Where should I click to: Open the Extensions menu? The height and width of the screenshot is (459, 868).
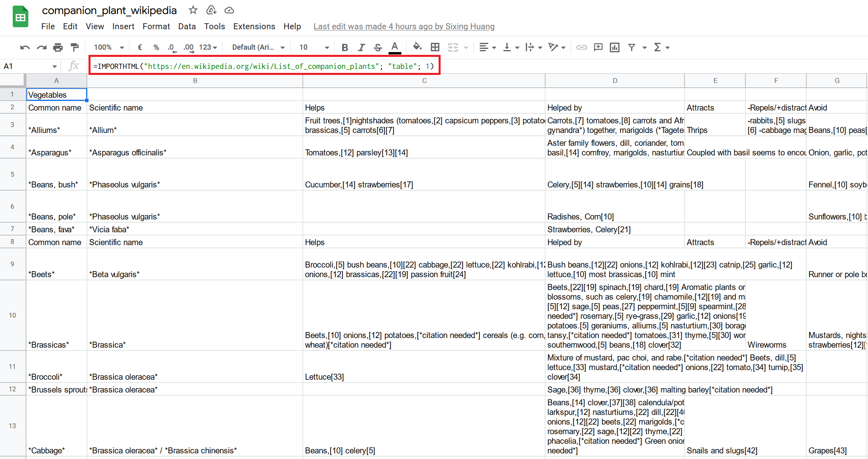point(254,26)
